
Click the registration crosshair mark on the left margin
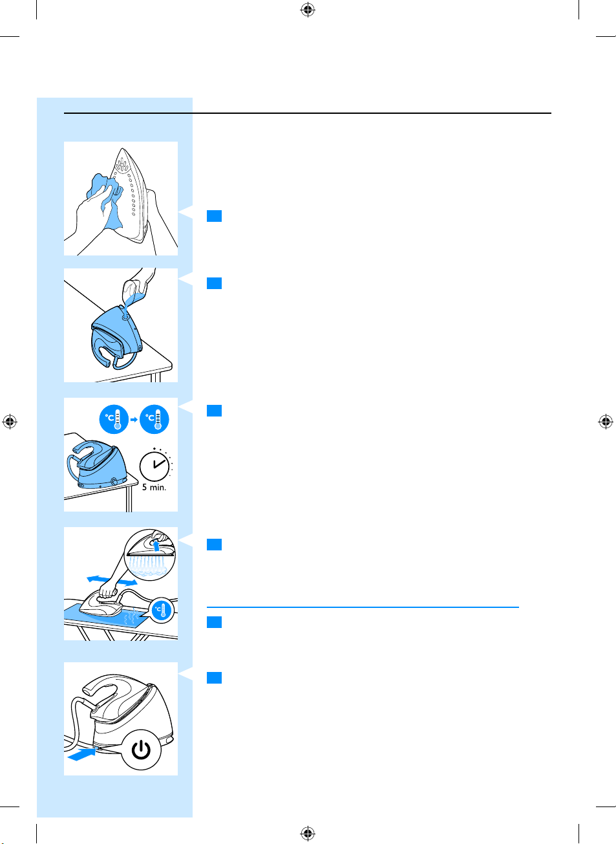pos(10,422)
